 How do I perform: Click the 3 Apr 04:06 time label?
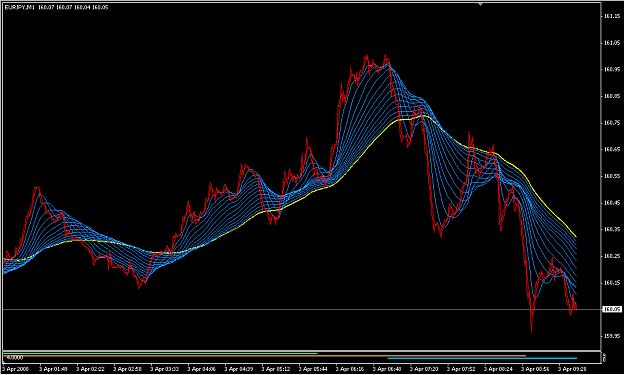(x=201, y=369)
